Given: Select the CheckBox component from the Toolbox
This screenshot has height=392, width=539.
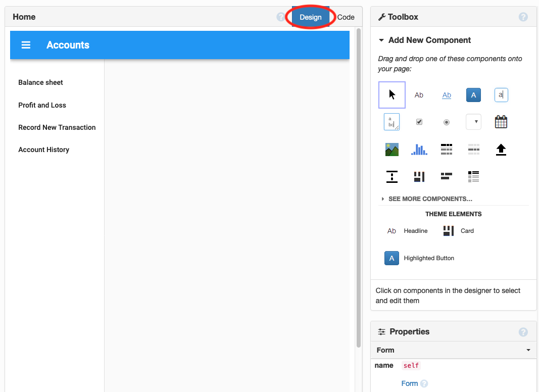Looking at the screenshot, I should pos(419,121).
